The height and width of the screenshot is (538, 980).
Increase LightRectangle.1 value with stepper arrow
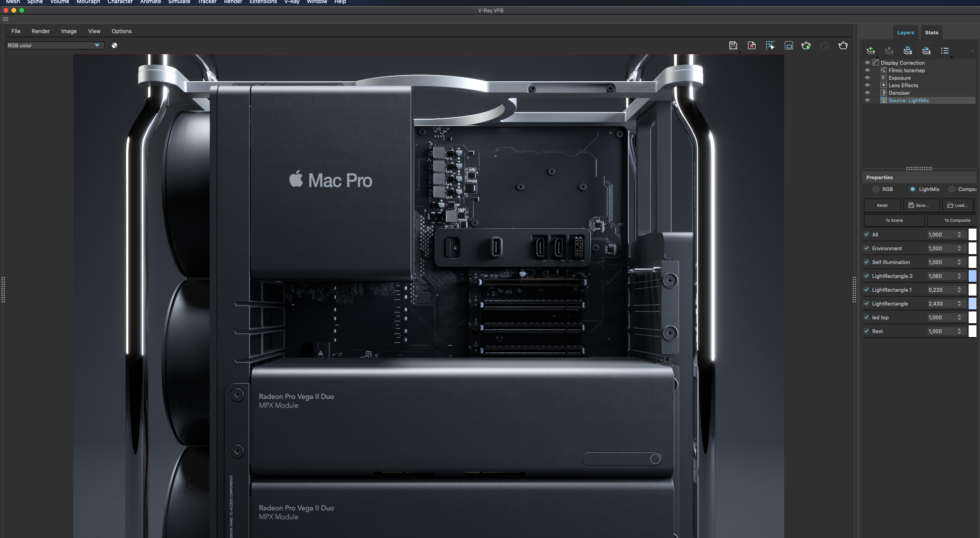[x=959, y=288]
